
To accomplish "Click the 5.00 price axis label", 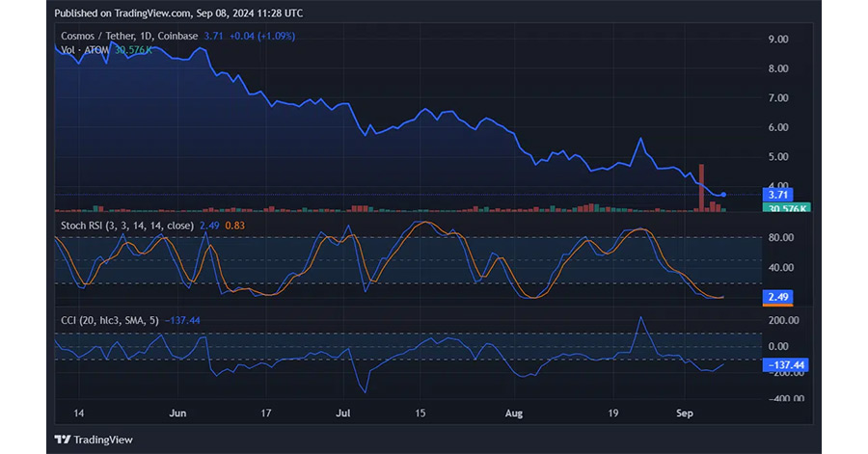I will [x=778, y=156].
